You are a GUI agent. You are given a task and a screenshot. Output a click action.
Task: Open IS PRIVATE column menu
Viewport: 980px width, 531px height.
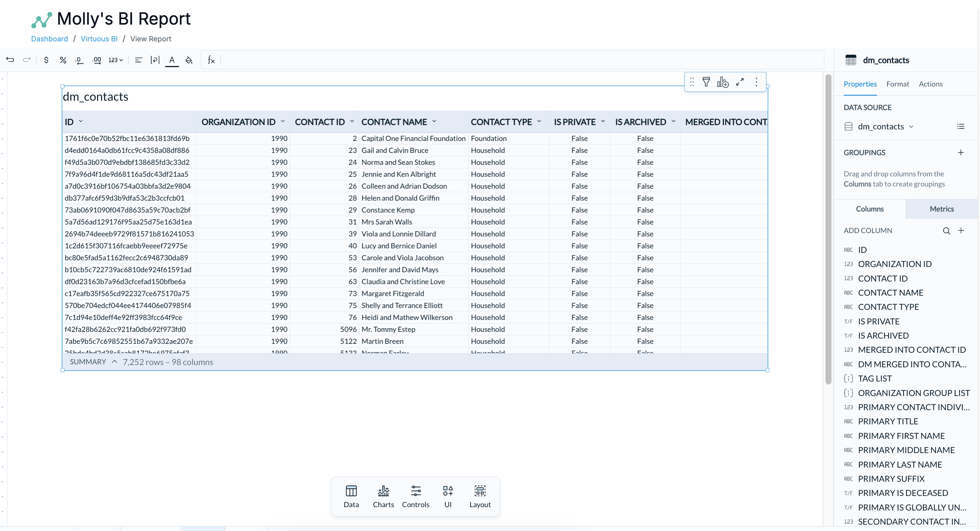coord(603,121)
